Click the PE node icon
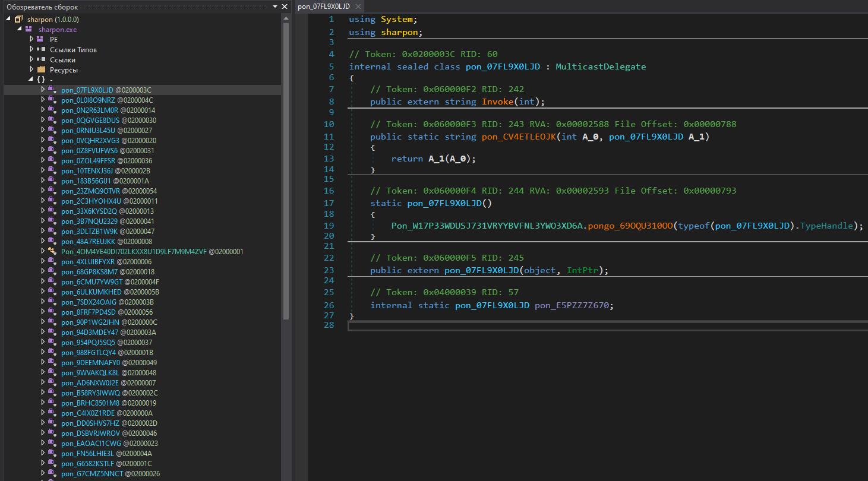Screen dimensions: 868x481 [40, 39]
